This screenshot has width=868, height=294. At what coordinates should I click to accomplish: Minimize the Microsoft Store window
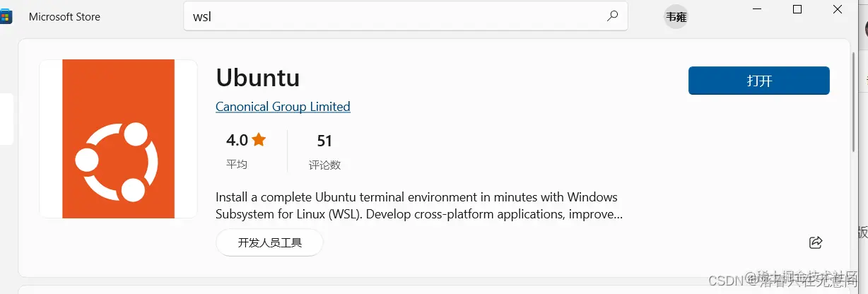(758, 9)
